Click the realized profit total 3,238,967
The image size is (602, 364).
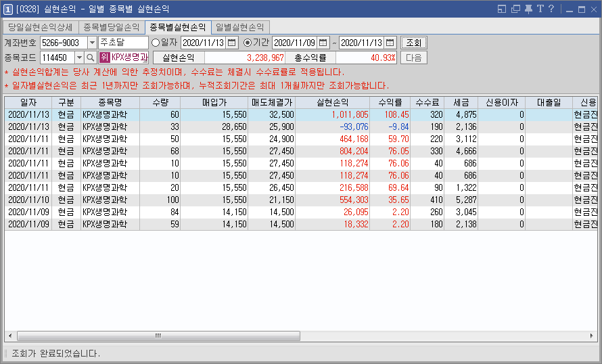245,58
